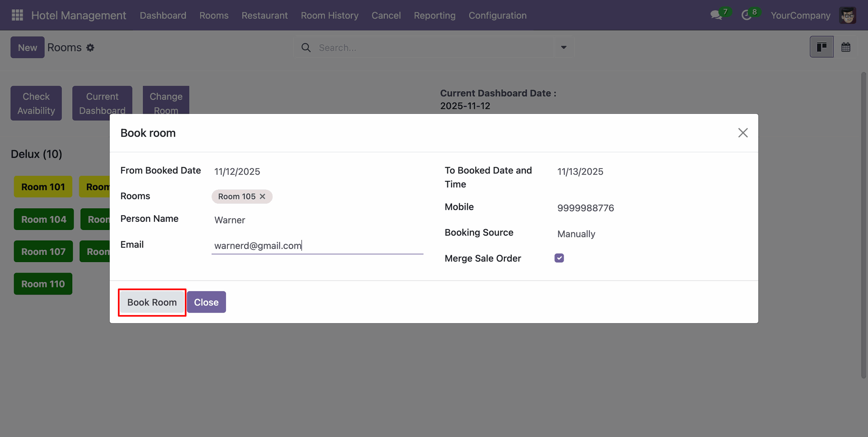The height and width of the screenshot is (437, 868).
Task: Expand the search options dropdown arrow
Action: (563, 47)
